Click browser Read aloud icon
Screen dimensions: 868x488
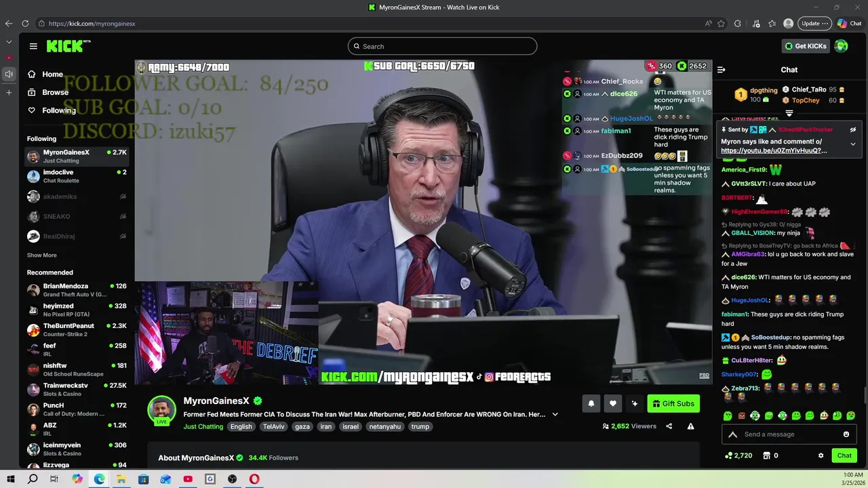pyautogui.click(x=709, y=23)
